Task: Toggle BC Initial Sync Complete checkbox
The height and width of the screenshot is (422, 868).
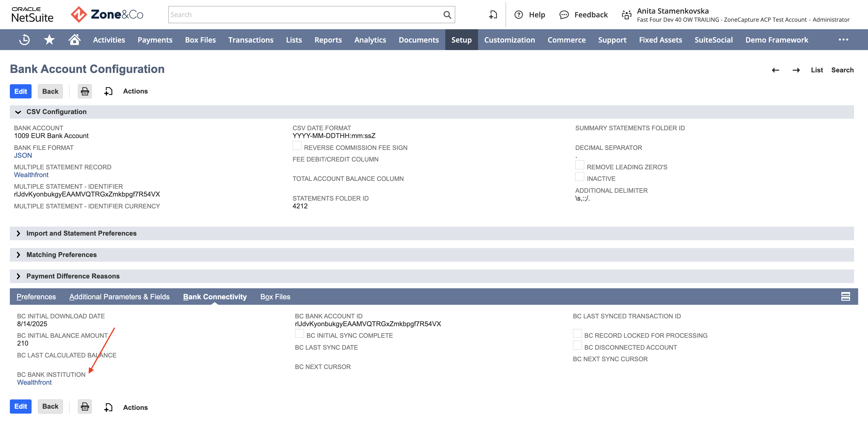Action: click(299, 333)
